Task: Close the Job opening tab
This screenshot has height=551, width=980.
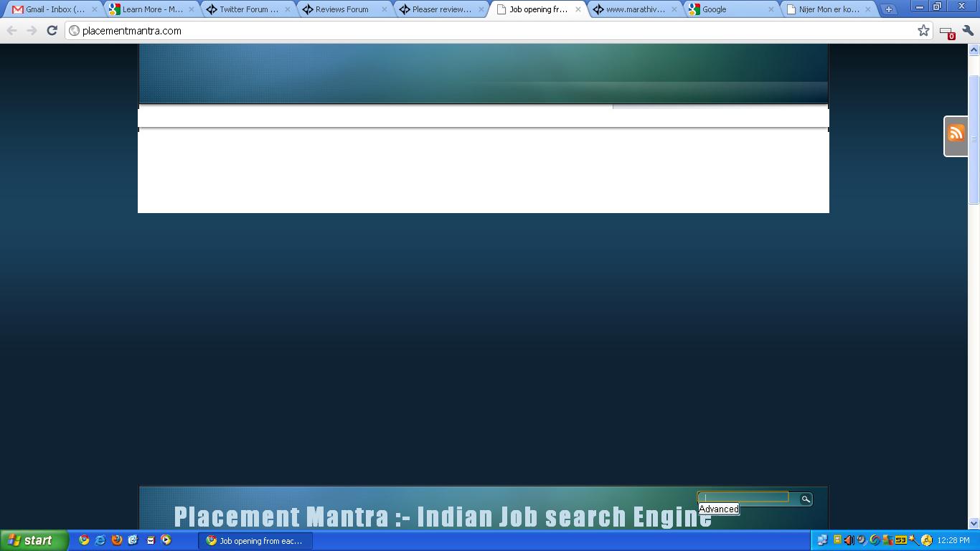Action: [x=578, y=9]
